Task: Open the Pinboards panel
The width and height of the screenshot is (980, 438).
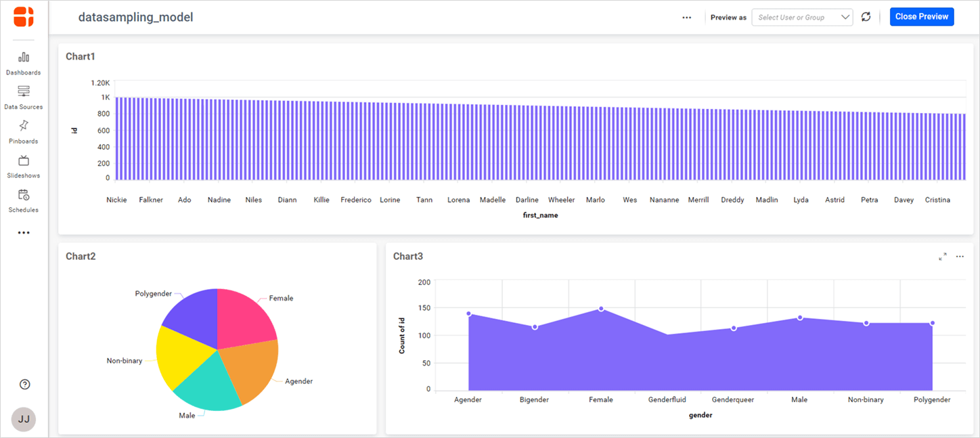Action: [23, 131]
